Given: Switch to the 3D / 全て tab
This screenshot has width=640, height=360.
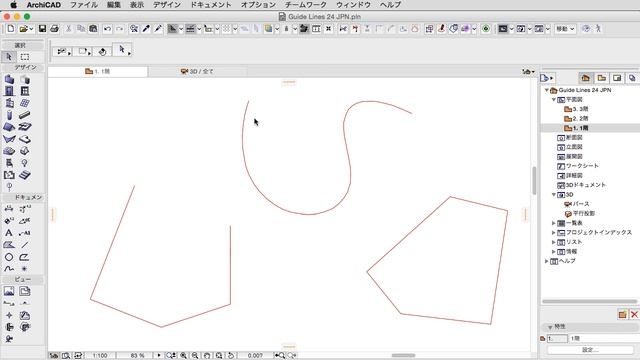Looking at the screenshot, I should (197, 71).
